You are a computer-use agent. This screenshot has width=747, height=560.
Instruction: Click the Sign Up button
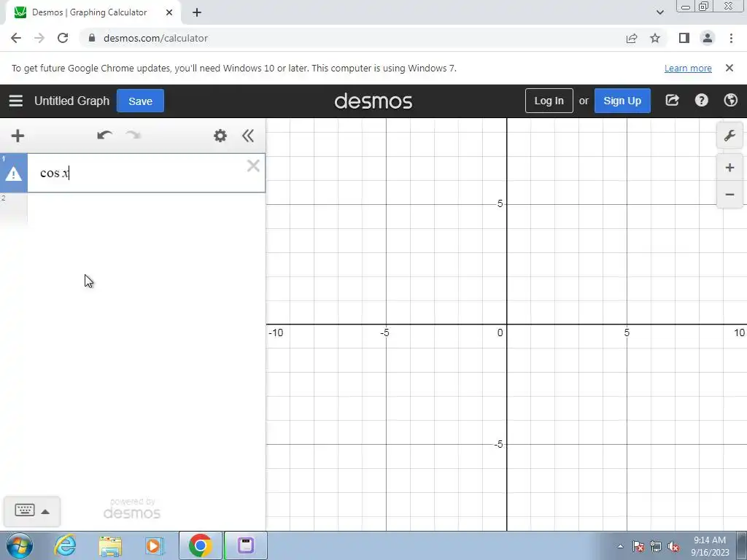coord(622,101)
